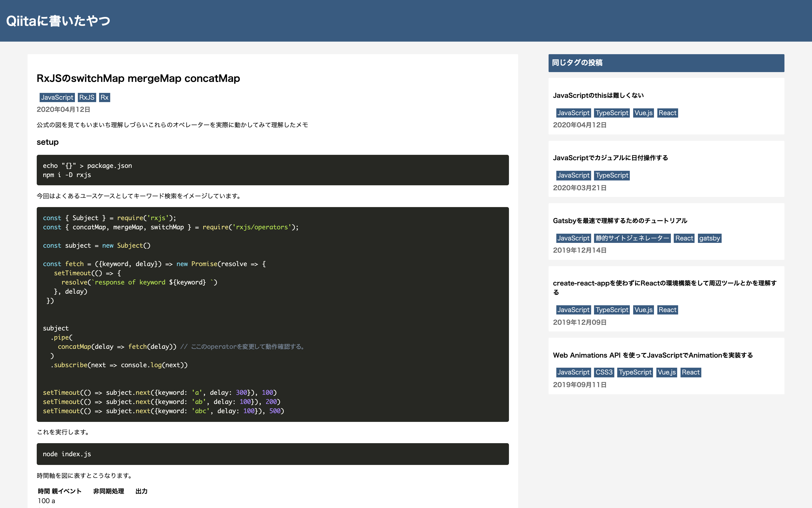Click the code line 'echo "{}" > package.json'

coord(87,166)
